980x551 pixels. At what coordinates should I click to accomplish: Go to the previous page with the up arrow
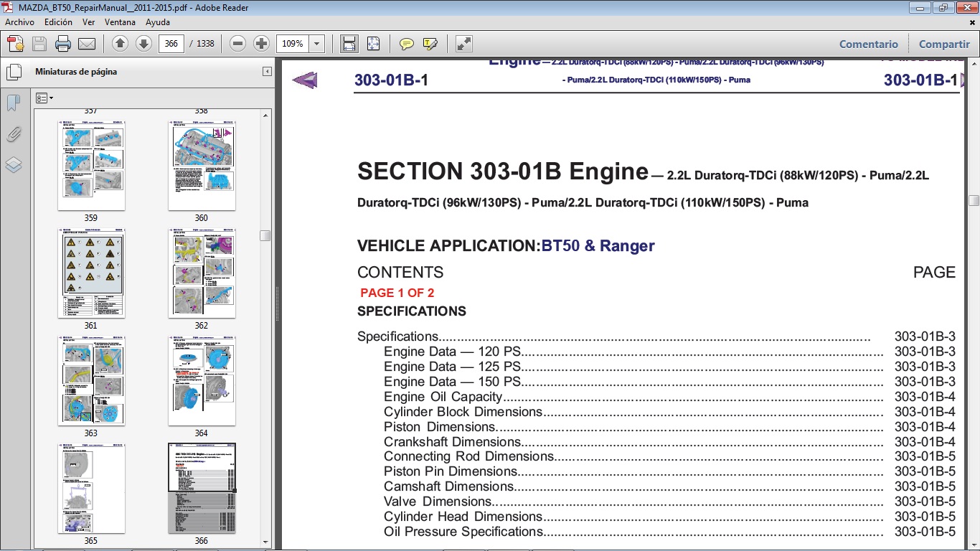click(120, 44)
